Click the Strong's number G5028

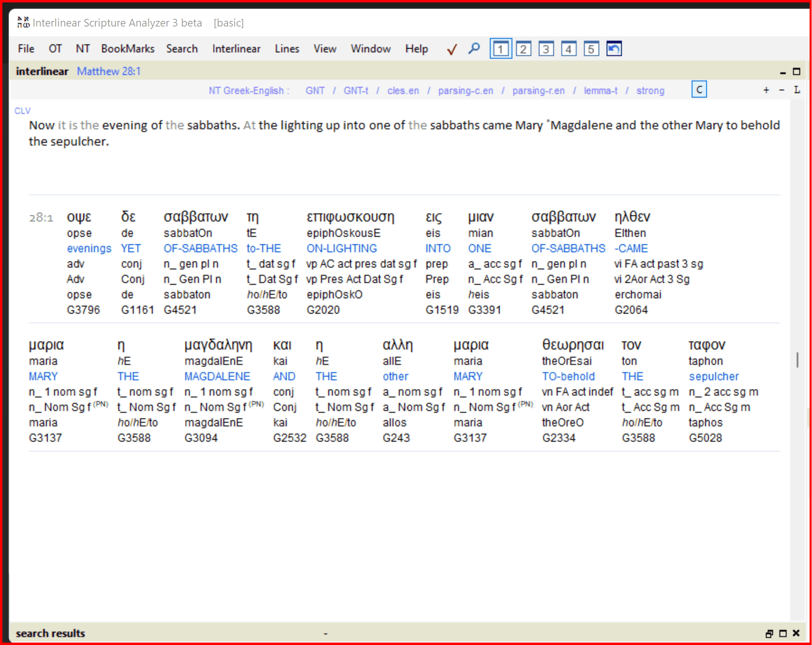(x=705, y=438)
